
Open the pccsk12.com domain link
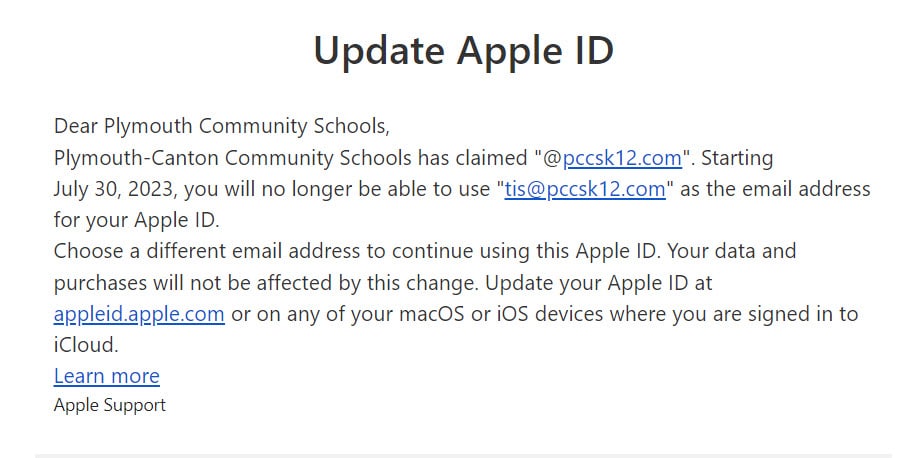coord(622,158)
